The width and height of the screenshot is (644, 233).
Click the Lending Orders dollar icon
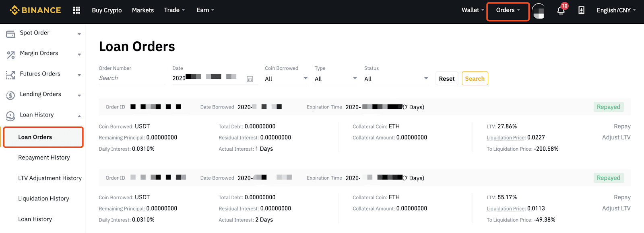10,96
